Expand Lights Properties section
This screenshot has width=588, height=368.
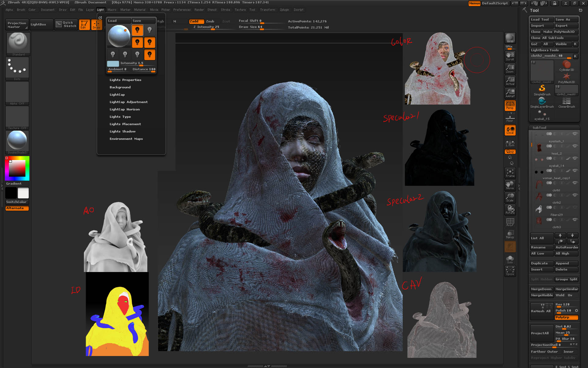pyautogui.click(x=125, y=80)
